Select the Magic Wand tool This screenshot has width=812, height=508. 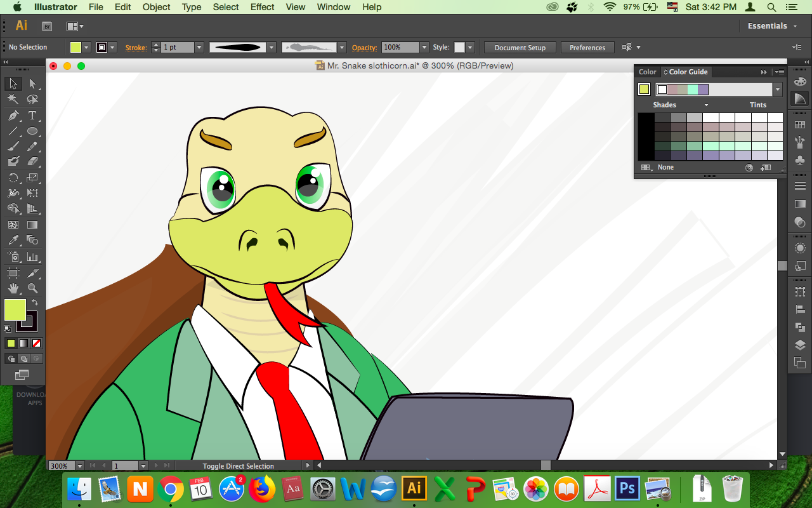[13, 100]
